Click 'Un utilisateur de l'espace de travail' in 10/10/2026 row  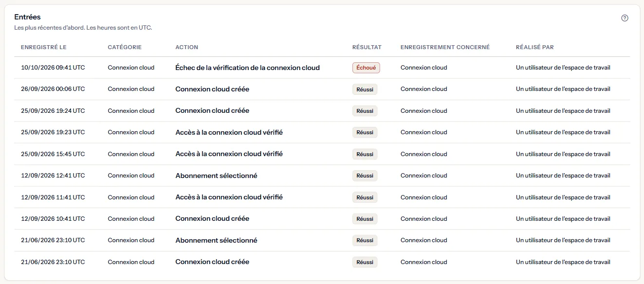tap(563, 68)
